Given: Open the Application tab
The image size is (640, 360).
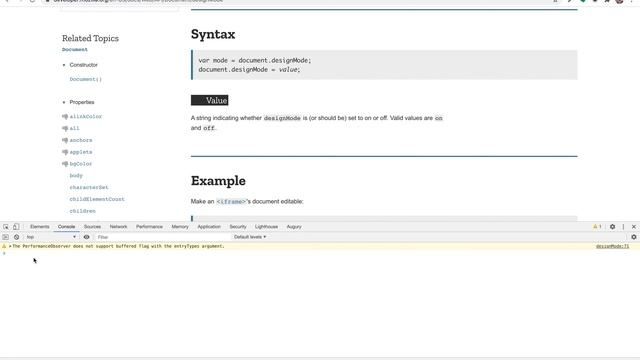Looking at the screenshot, I should pyautogui.click(x=209, y=227).
